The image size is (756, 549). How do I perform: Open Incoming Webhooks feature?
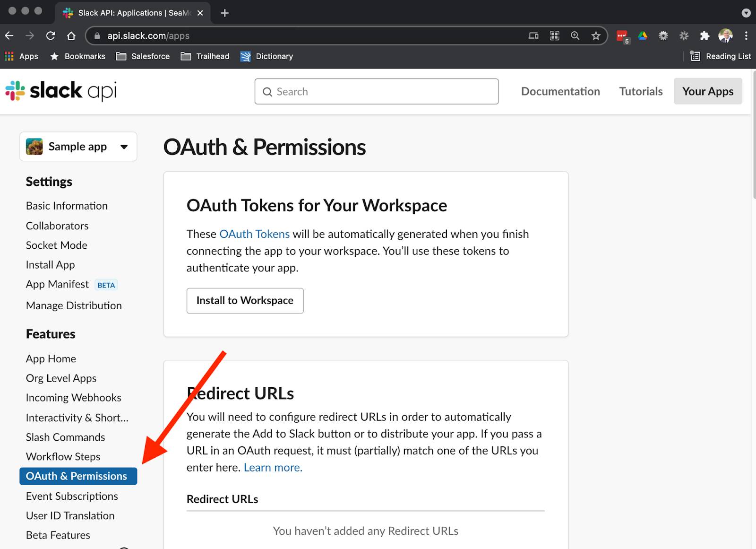tap(73, 398)
